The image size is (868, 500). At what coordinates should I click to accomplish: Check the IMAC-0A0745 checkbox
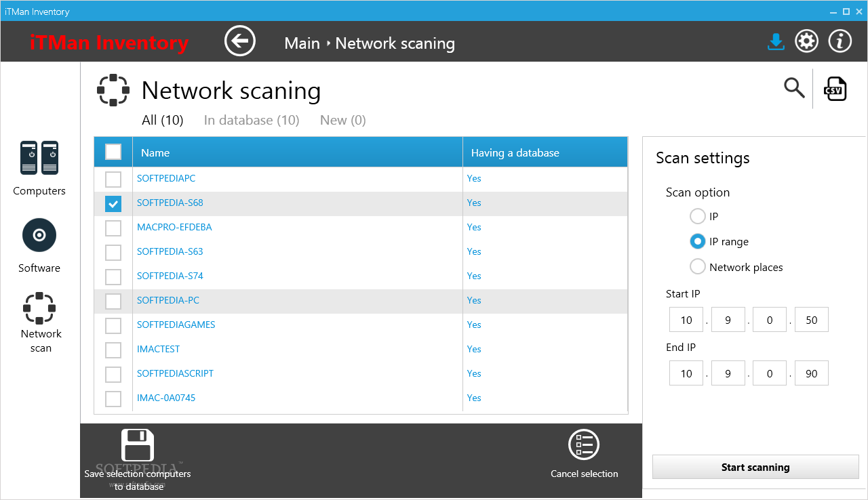point(113,399)
